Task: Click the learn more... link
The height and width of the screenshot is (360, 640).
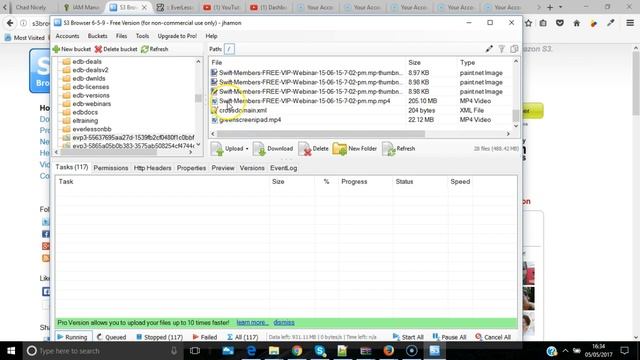Action: (253, 322)
